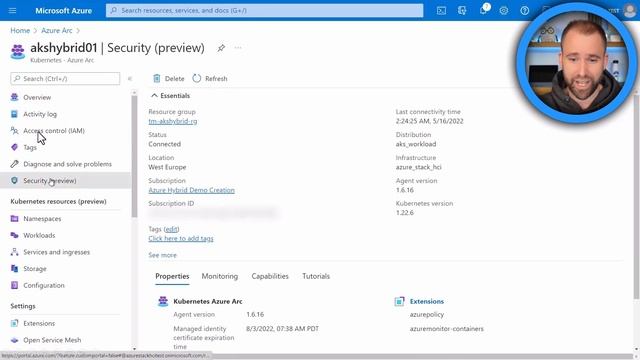Switch to Tutorials tab
This screenshot has height=360, width=640.
click(316, 276)
